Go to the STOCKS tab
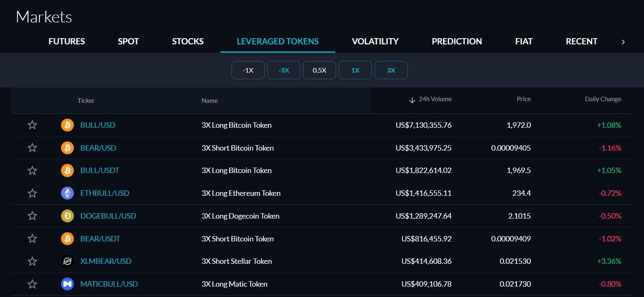The width and height of the screenshot is (644, 297). tap(188, 41)
